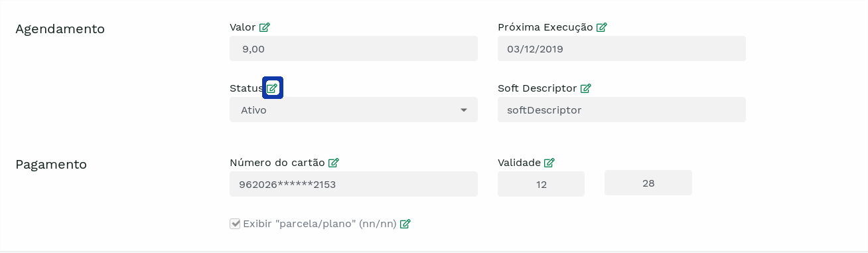Click the Pagamento section heading

click(x=51, y=164)
